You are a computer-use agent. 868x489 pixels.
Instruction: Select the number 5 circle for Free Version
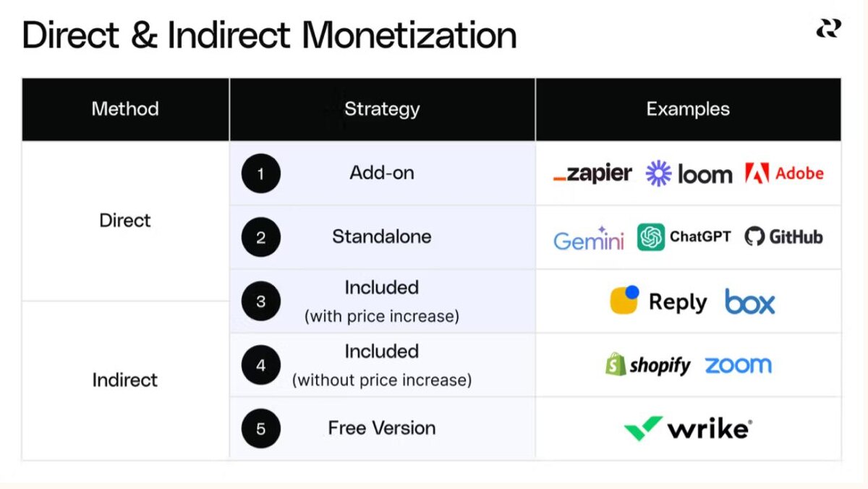tap(260, 428)
